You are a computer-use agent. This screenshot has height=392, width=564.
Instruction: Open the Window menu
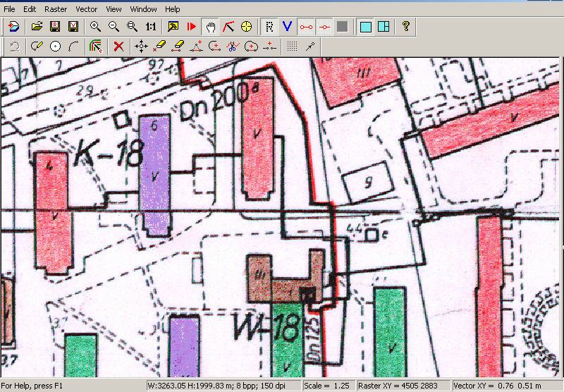pos(144,9)
